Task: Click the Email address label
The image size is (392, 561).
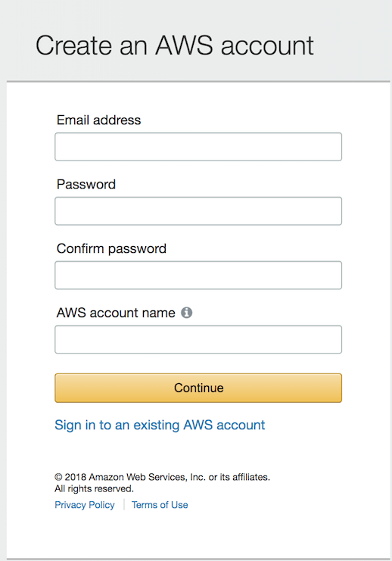Action: tap(98, 120)
